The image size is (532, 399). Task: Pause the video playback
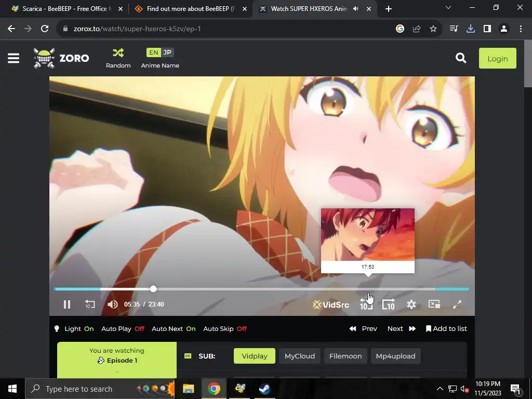pyautogui.click(x=67, y=304)
